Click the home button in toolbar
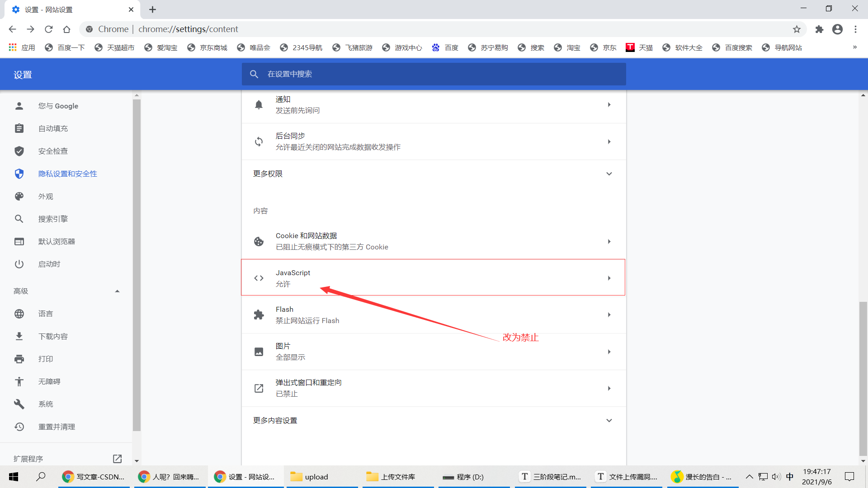 tap(66, 29)
